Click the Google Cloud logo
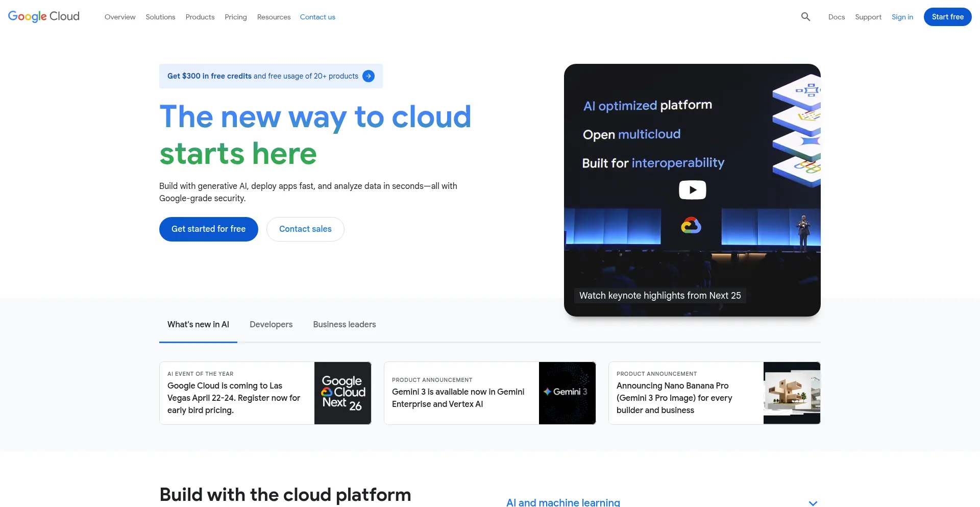980x507 pixels. (x=43, y=16)
